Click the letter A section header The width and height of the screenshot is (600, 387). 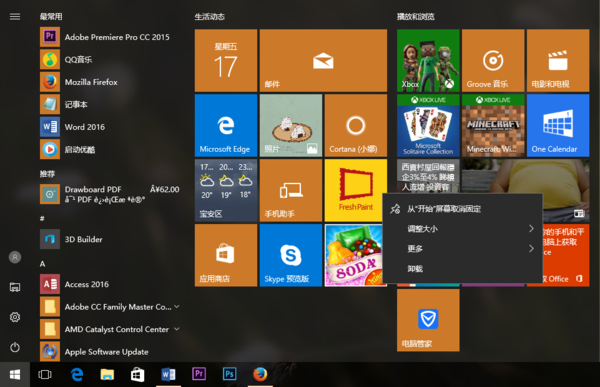(x=42, y=264)
